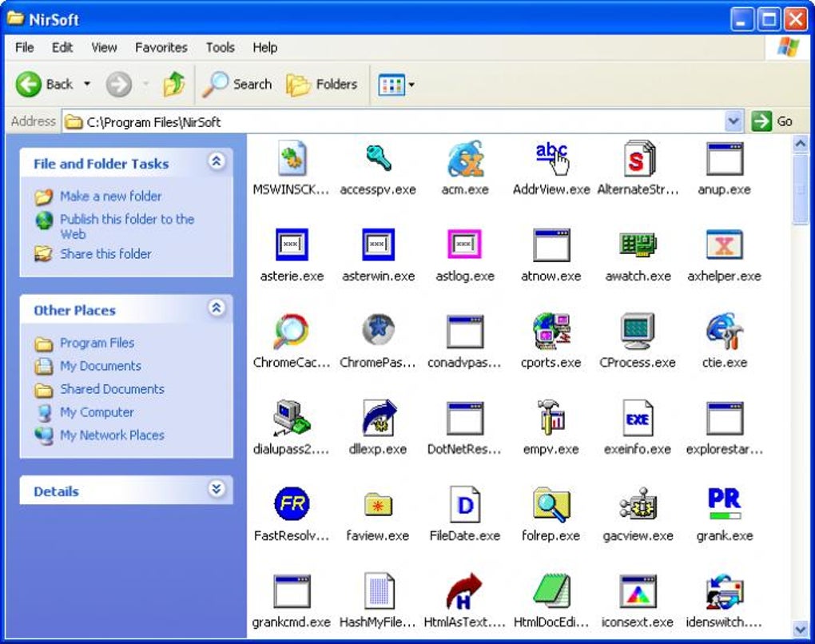The height and width of the screenshot is (644, 815).
Task: Select the HtmlAsText icon
Action: click(465, 591)
